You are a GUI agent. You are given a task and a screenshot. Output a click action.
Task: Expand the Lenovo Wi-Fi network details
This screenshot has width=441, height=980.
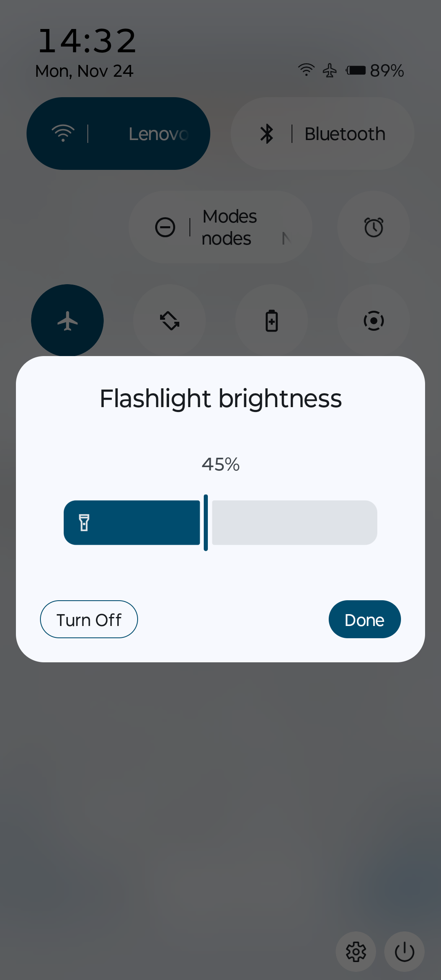(x=158, y=134)
